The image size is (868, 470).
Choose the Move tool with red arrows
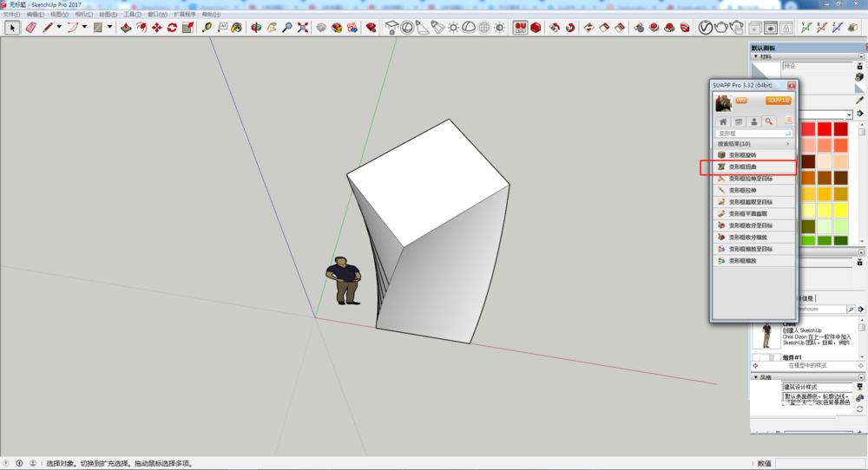click(x=156, y=28)
